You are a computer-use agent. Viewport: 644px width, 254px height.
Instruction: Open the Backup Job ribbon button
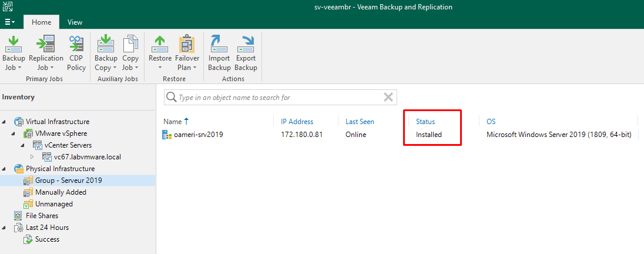tap(14, 53)
